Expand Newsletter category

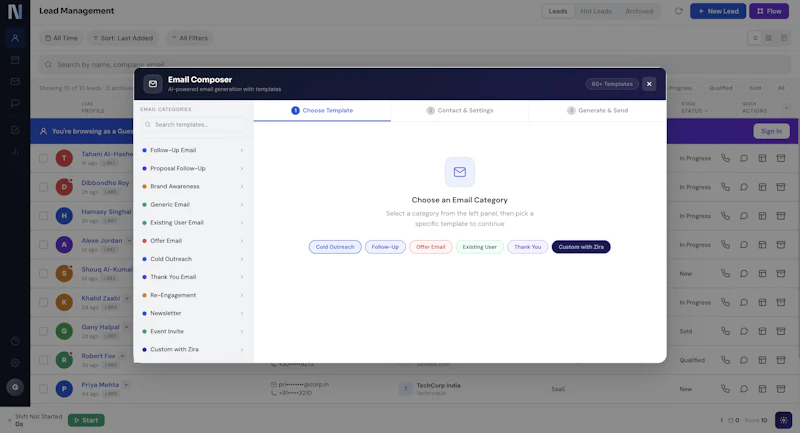coord(193,313)
